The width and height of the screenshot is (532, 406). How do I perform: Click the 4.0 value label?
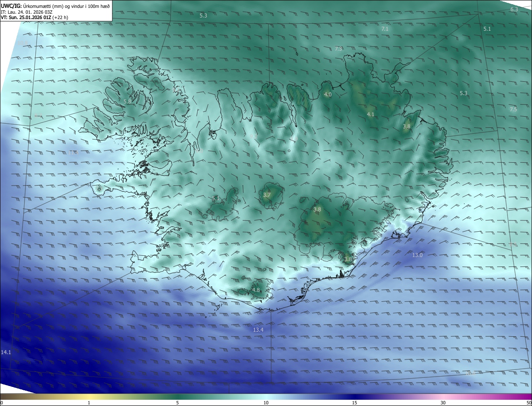click(328, 95)
